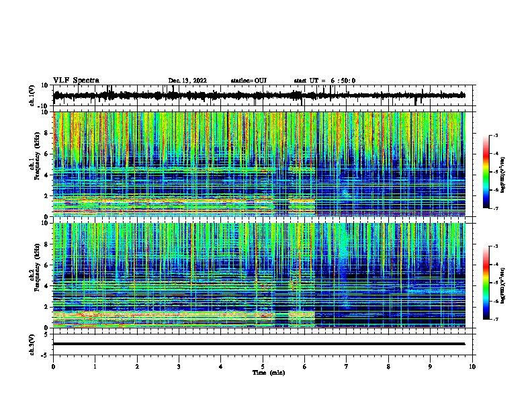Click the "8" kHz tick of ch.2 spectrogram

click(46, 244)
